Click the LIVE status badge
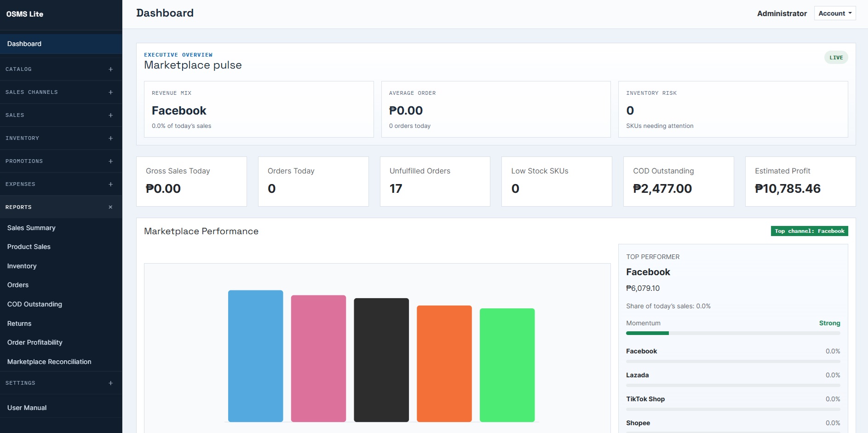868x433 pixels. click(x=836, y=58)
